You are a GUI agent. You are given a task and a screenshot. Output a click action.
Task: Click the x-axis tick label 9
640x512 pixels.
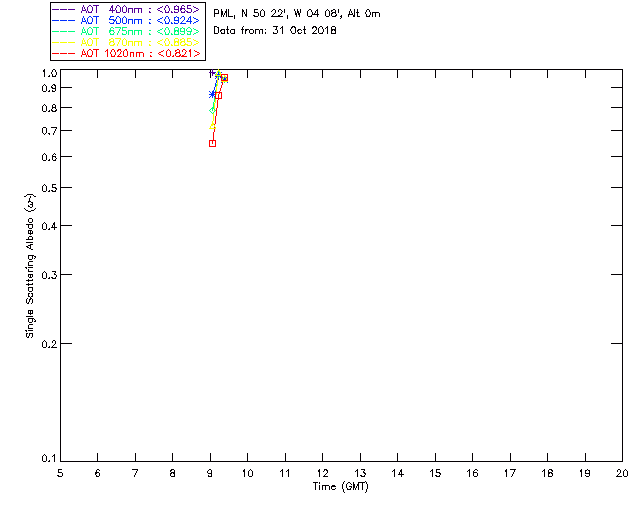[210, 473]
